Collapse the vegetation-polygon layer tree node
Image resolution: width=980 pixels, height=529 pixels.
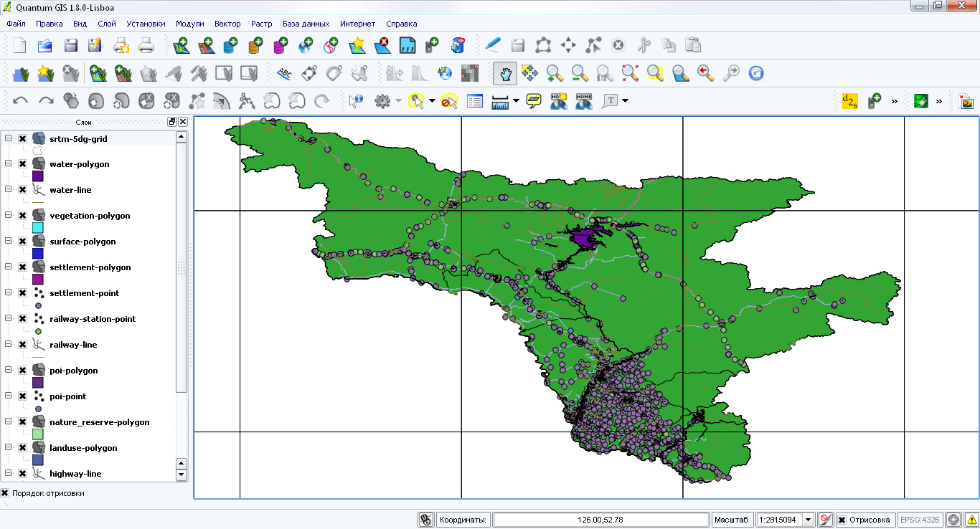9,215
